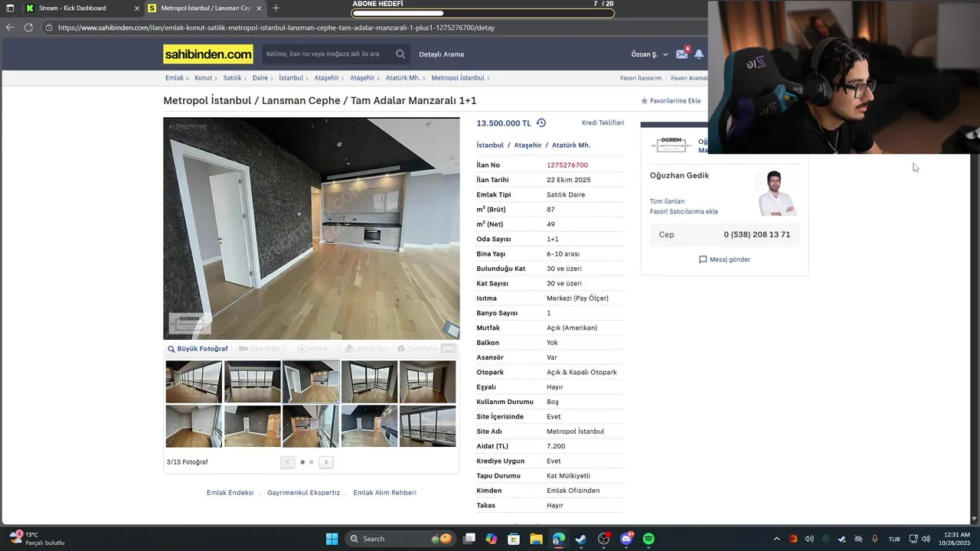Open the Gayrimenkul Ekspertiz link
980x551 pixels.
coord(303,493)
